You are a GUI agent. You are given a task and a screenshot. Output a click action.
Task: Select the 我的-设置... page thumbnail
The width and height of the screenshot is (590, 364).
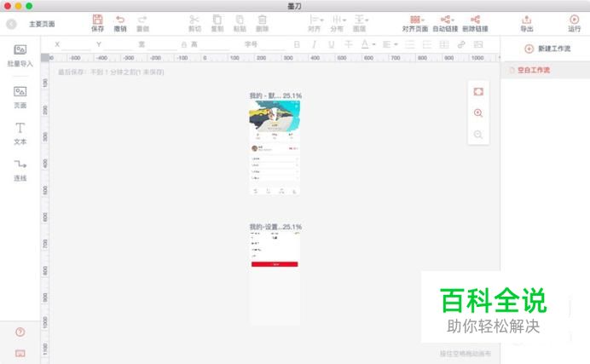pos(275,278)
